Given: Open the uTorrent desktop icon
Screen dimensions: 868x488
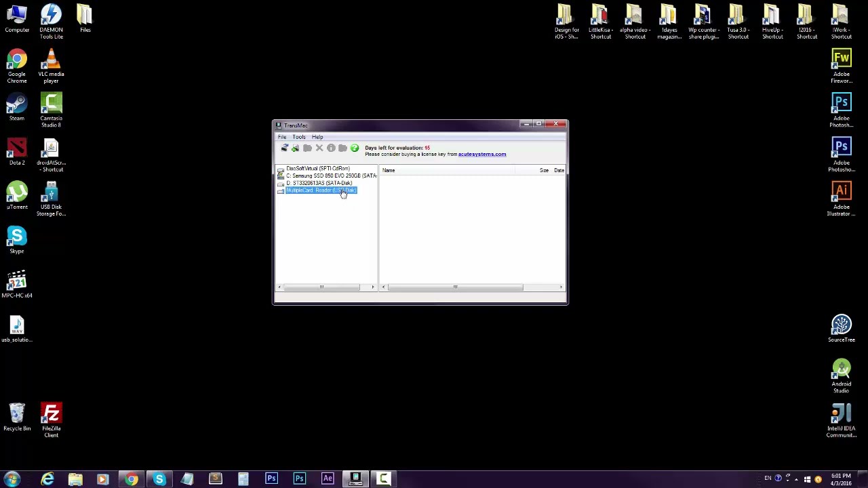Looking at the screenshot, I should (x=17, y=196).
